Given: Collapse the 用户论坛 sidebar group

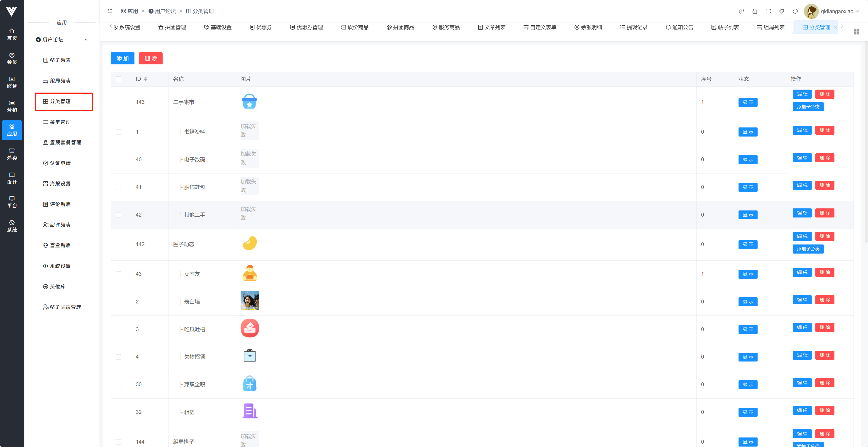Looking at the screenshot, I should pos(86,39).
